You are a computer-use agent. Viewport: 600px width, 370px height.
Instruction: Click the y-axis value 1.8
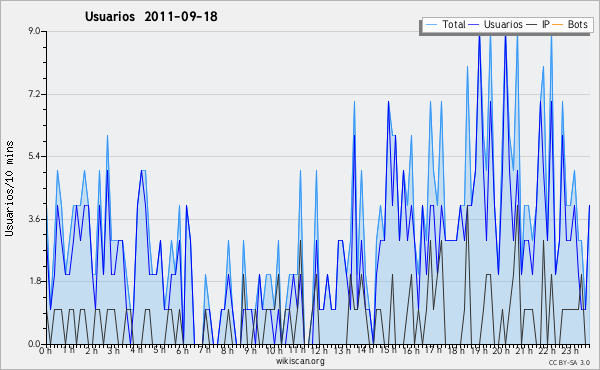click(x=34, y=281)
